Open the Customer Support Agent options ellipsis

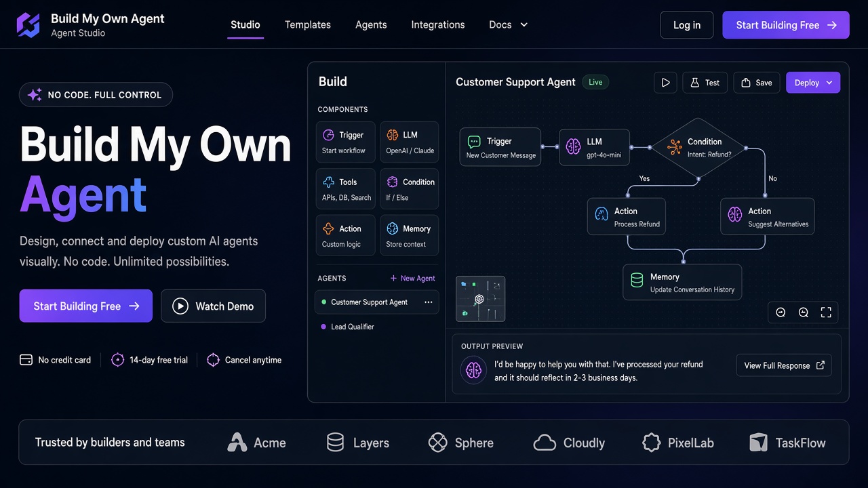coord(428,302)
